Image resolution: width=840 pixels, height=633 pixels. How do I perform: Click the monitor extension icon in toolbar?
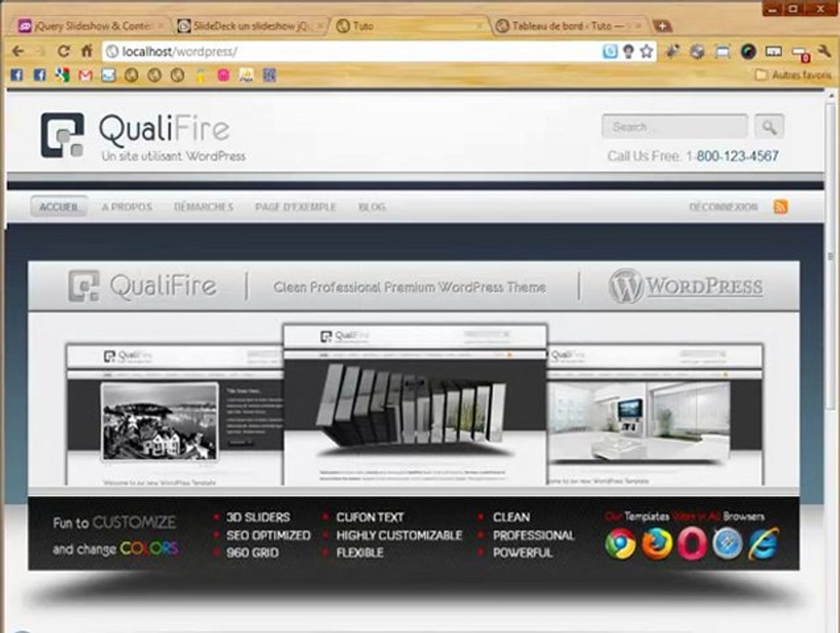773,51
